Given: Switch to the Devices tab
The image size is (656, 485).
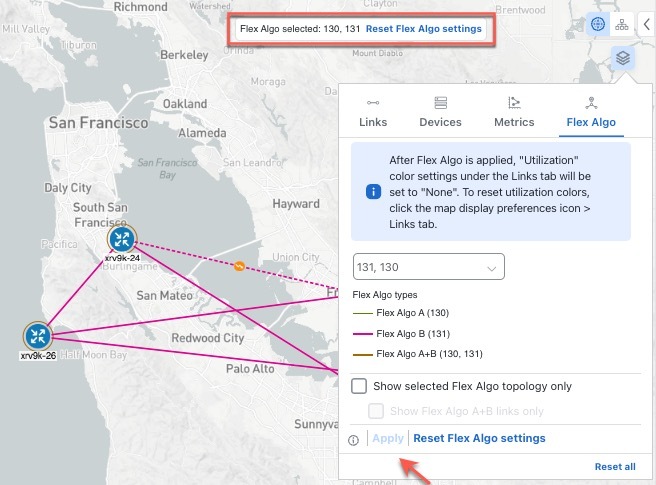Looking at the screenshot, I should [x=440, y=112].
